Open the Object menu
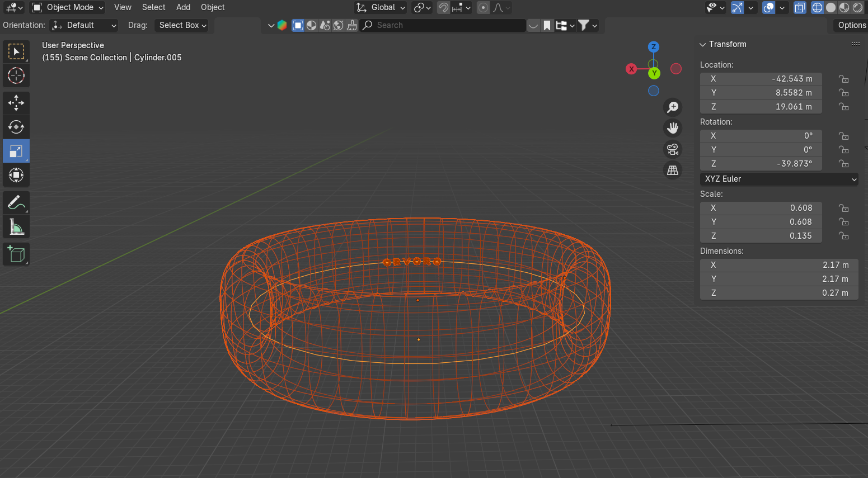Image resolution: width=868 pixels, height=478 pixels. 213,7
